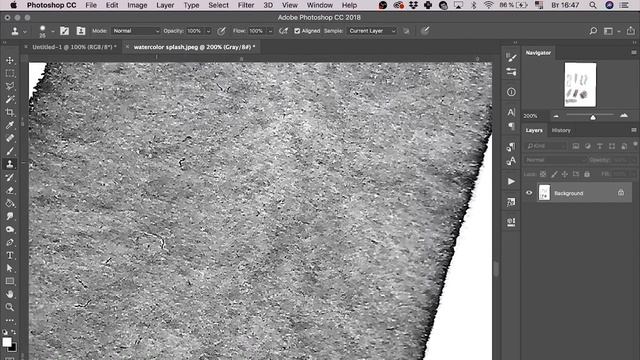The width and height of the screenshot is (640, 360).
Task: Toggle pressure for opacity button
Action: 221,31
